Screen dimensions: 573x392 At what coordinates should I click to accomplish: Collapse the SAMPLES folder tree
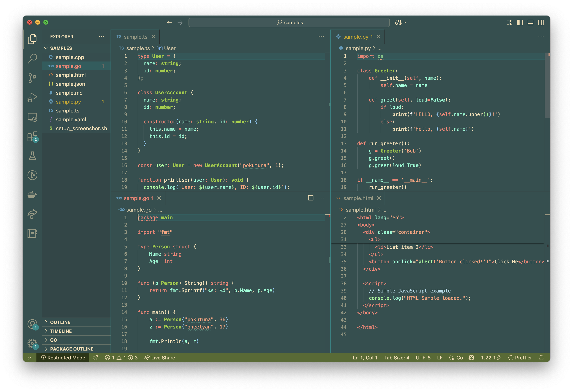(61, 48)
